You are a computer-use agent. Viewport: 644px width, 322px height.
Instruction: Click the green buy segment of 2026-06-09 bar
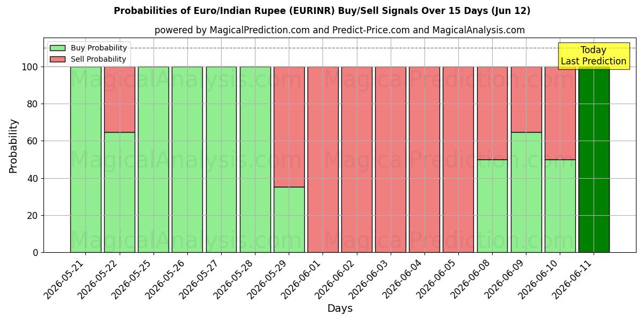pyautogui.click(x=526, y=192)
